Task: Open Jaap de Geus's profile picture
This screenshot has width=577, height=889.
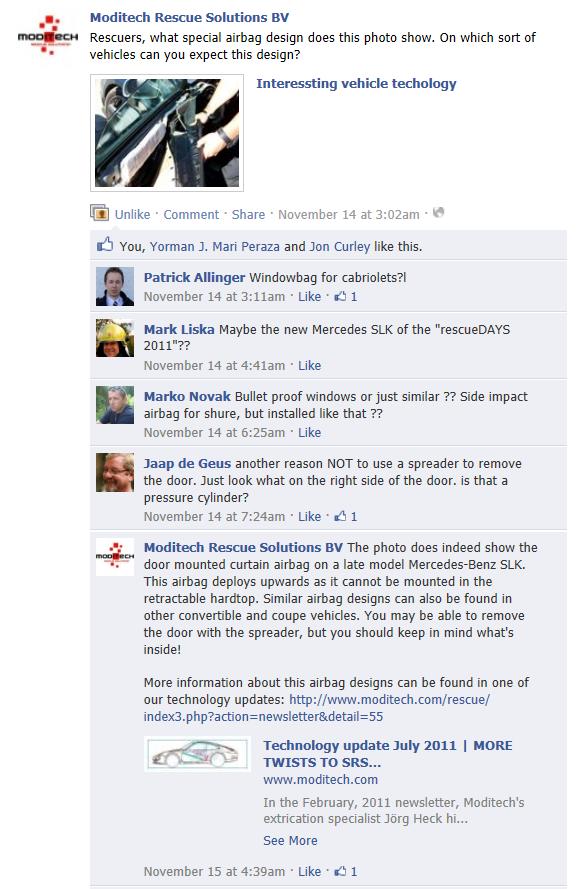Action: tap(114, 472)
